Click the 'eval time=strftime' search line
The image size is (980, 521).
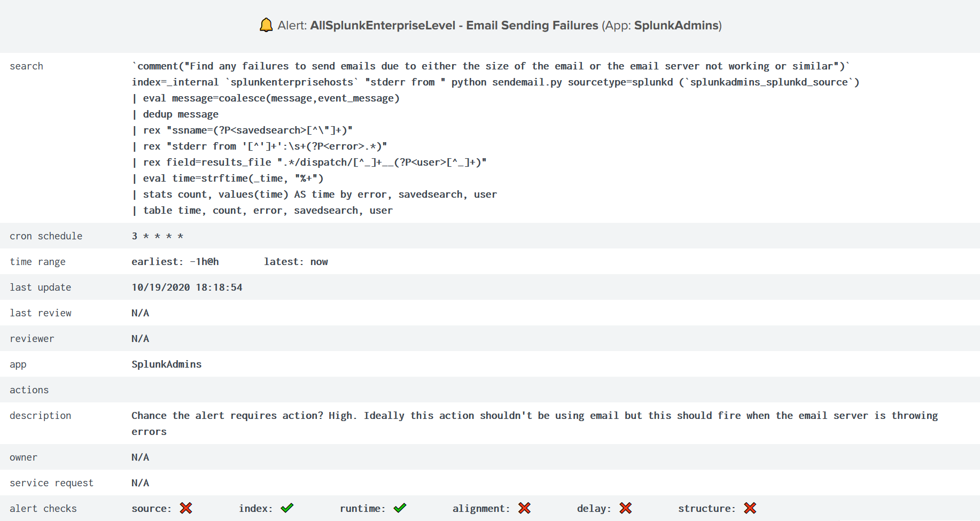[x=228, y=178]
